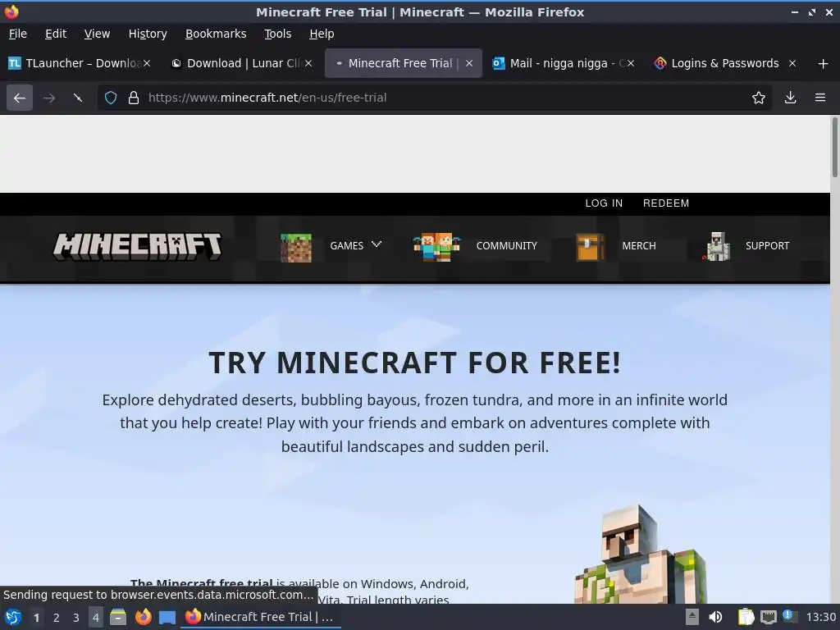The height and width of the screenshot is (630, 840).
Task: Open the Help menu
Action: click(x=322, y=34)
